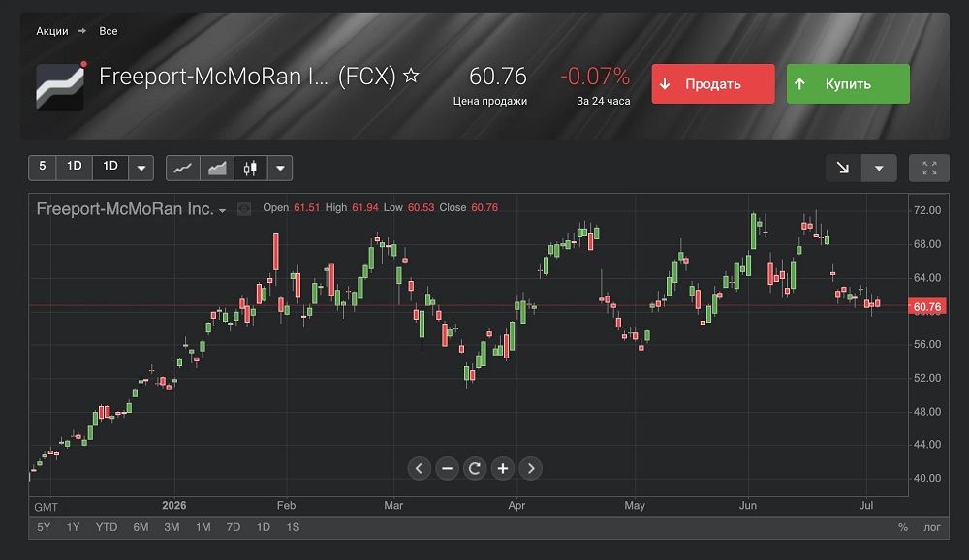Switch range to 3M
This screenshot has height=560, width=969.
[x=172, y=527]
